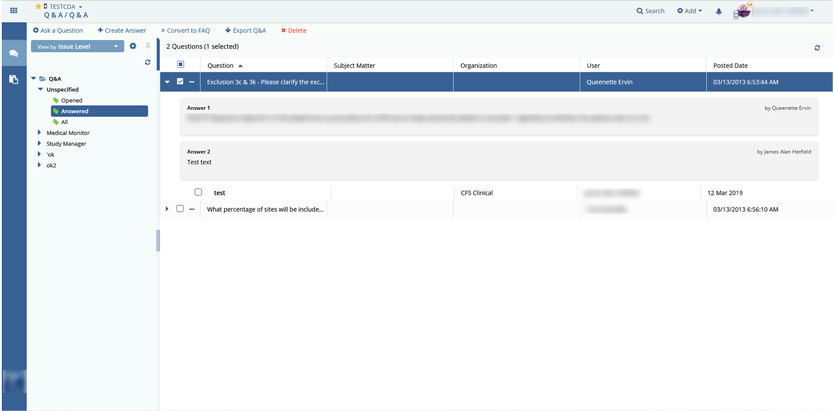
Task: Refresh the folder tree panel
Action: click(x=148, y=62)
